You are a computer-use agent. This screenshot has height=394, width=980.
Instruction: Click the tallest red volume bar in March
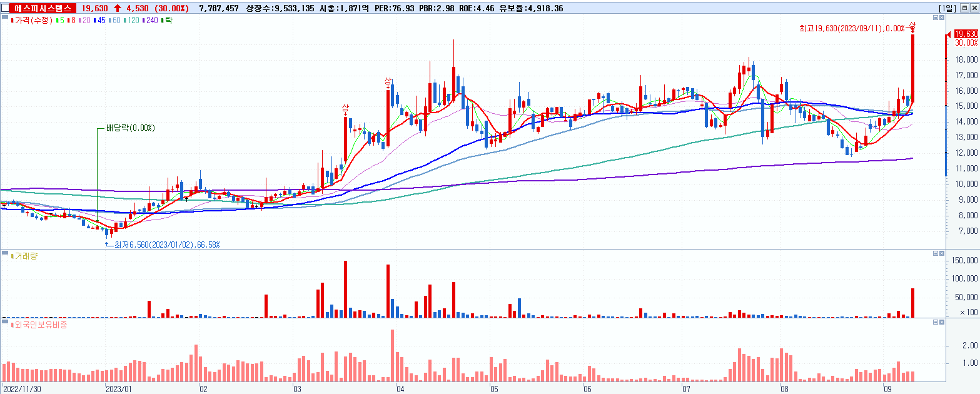345,289
